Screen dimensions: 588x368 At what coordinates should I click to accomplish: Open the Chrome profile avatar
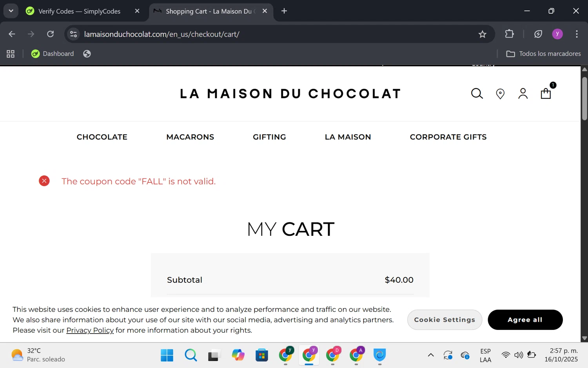point(557,34)
